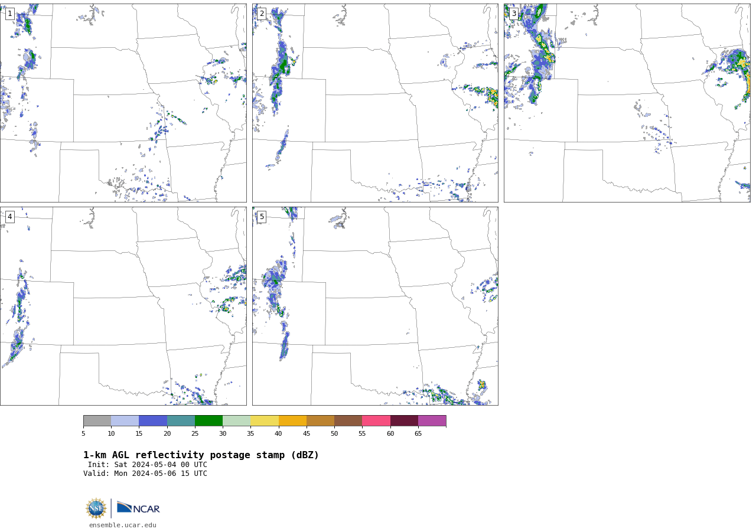This screenshot has height=532, width=756.
Task: Open ensemble member 4 reflectivity map
Action: (123, 306)
